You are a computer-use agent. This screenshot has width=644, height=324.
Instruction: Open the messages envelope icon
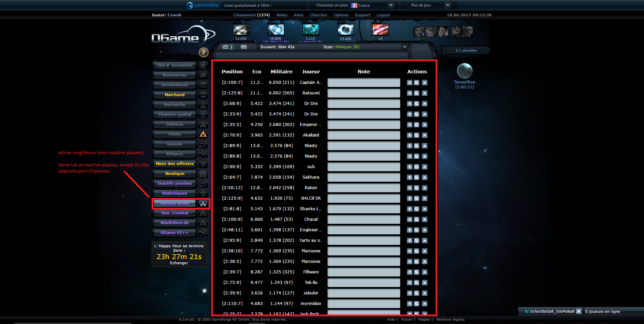tap(225, 47)
